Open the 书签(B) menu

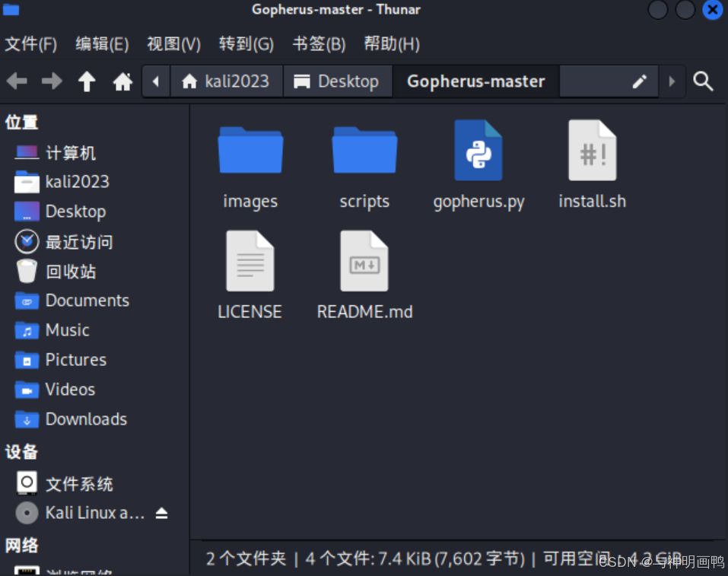point(319,44)
